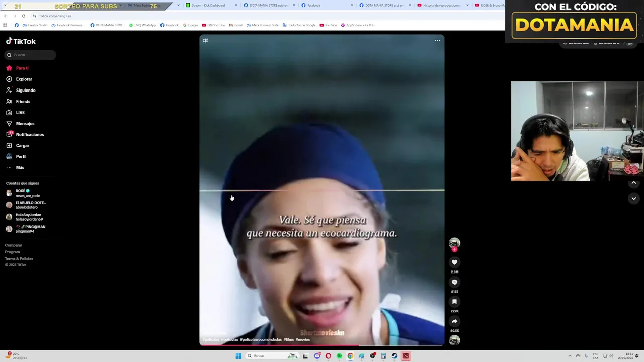
Task: Click the taskbar Buscar search box
Action: click(272, 356)
